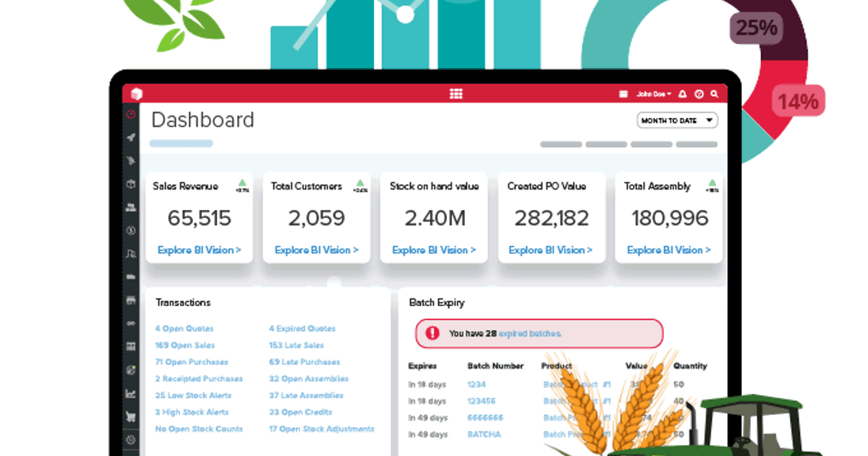Open the expired batches link

click(x=530, y=334)
